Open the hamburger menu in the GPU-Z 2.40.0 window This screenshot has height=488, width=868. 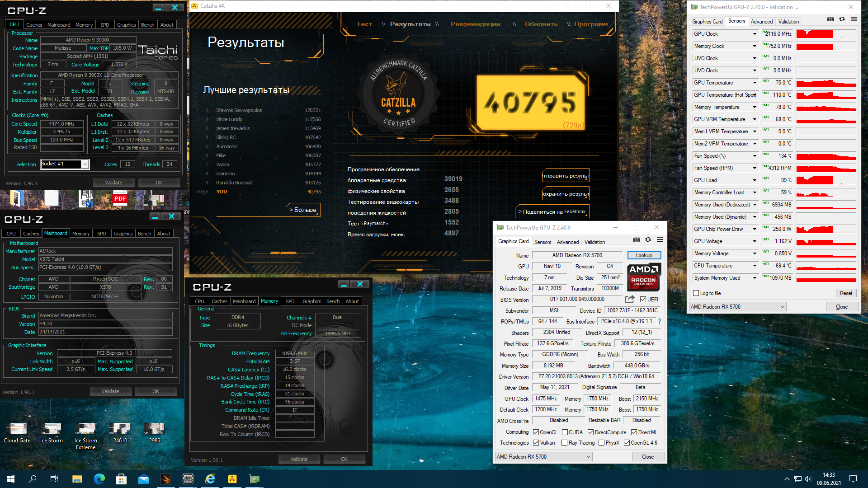(660, 239)
